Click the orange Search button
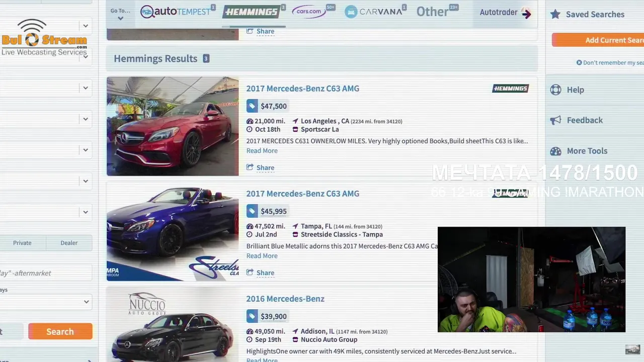Image resolution: width=644 pixels, height=362 pixels. coord(60,331)
